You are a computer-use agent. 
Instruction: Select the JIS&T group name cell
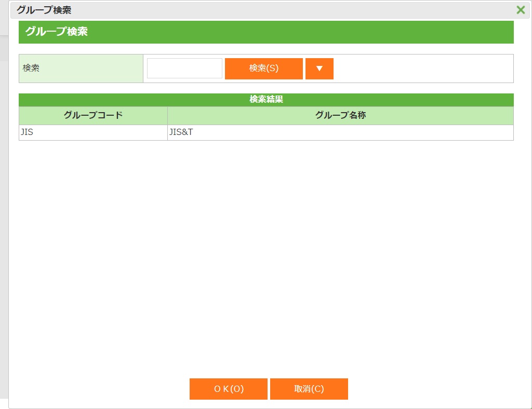point(340,132)
